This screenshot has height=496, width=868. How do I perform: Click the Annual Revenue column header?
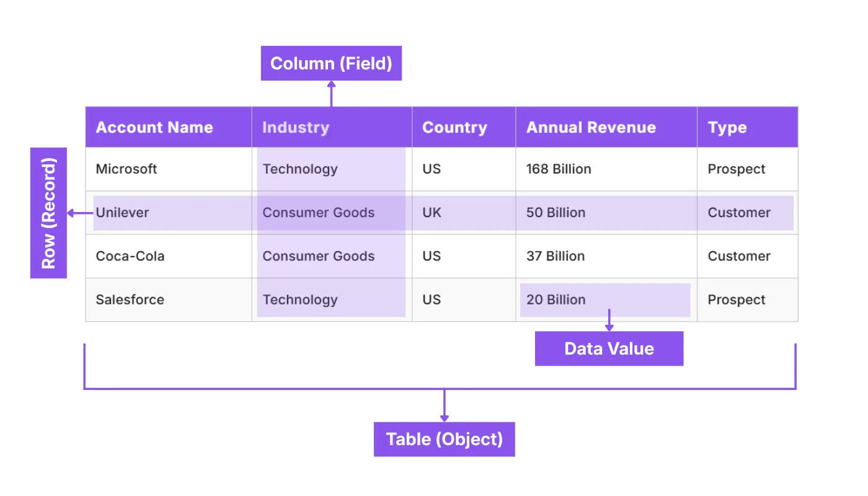[x=591, y=128]
